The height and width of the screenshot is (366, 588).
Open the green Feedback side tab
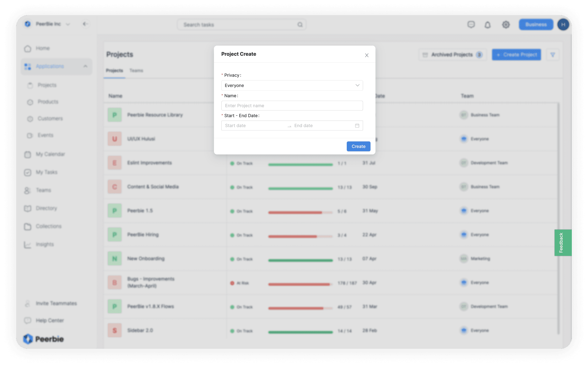[x=562, y=242]
